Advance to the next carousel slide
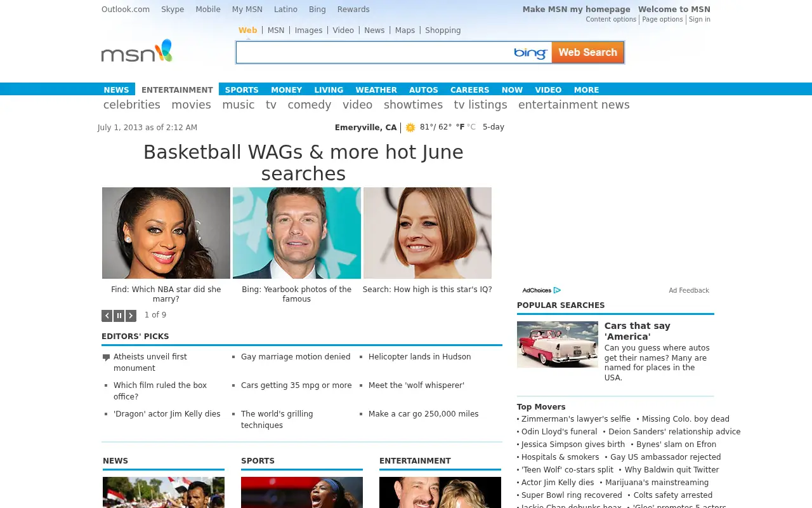The height and width of the screenshot is (508, 812). pos(131,316)
